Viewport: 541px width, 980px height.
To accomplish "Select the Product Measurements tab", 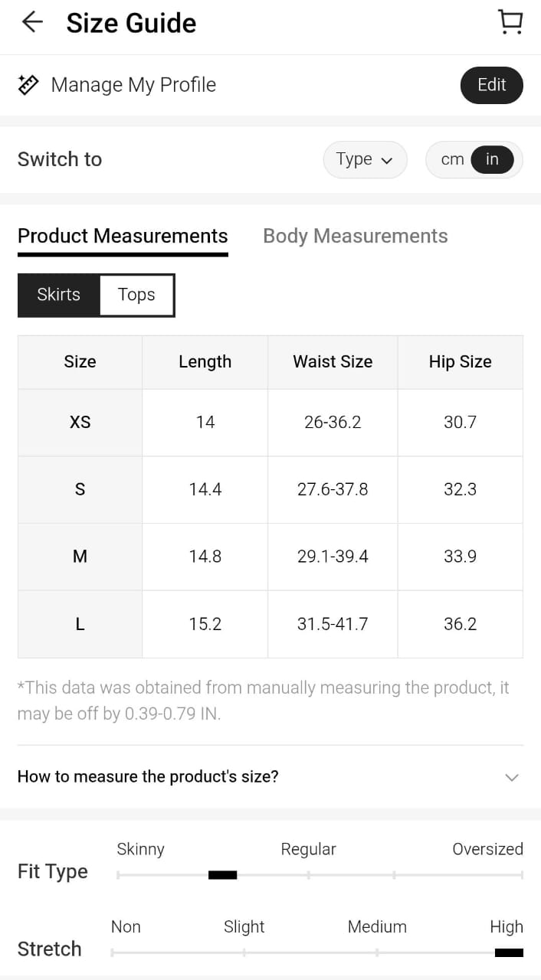I will 123,236.
